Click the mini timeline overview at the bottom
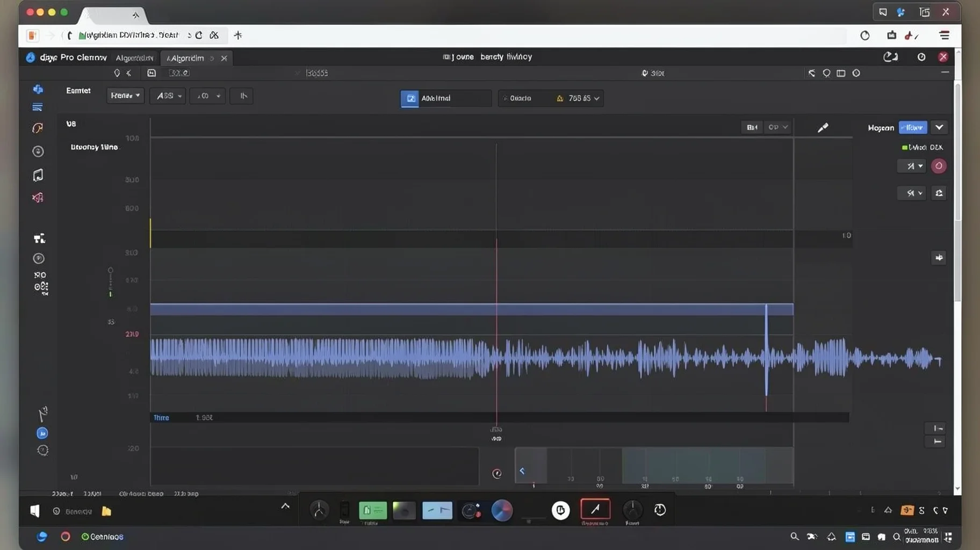 pos(654,466)
